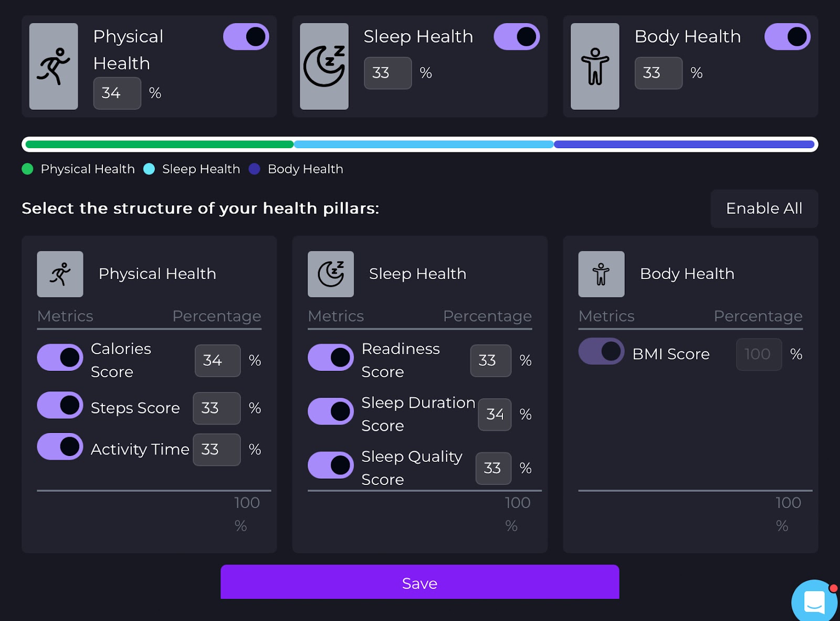Screen dimensions: 840x621
Task: Open the chat support bubble icon
Action: pos(814,602)
